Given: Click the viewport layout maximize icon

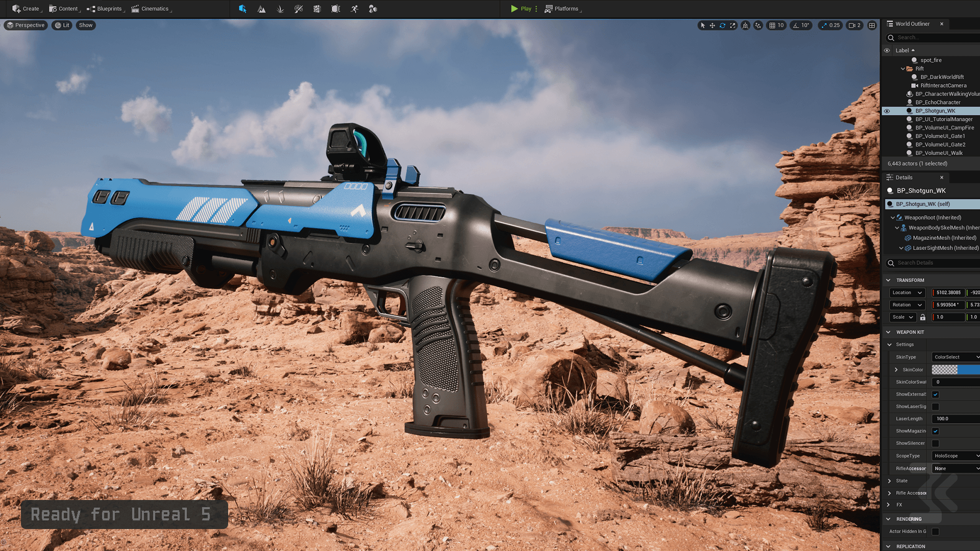Looking at the screenshot, I should (872, 25).
